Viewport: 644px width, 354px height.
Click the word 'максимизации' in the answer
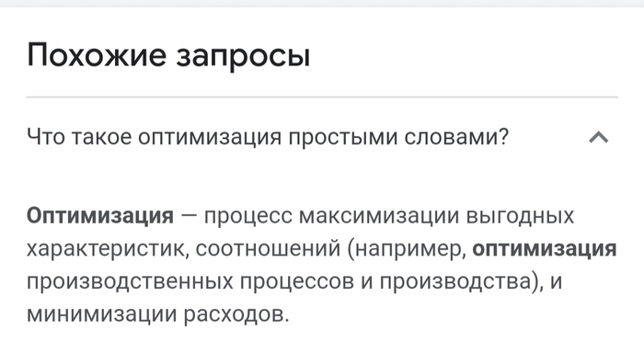[379, 216]
